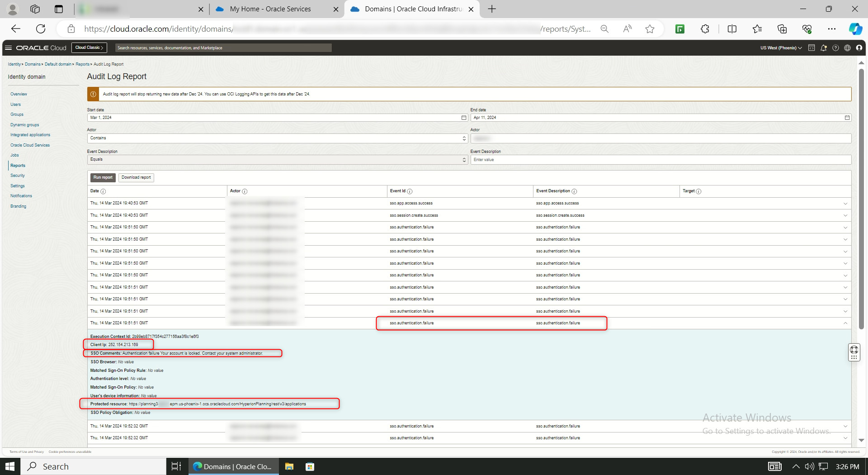The width and height of the screenshot is (868, 475).
Task: Open the hamburger navigation menu
Action: pyautogui.click(x=9, y=47)
